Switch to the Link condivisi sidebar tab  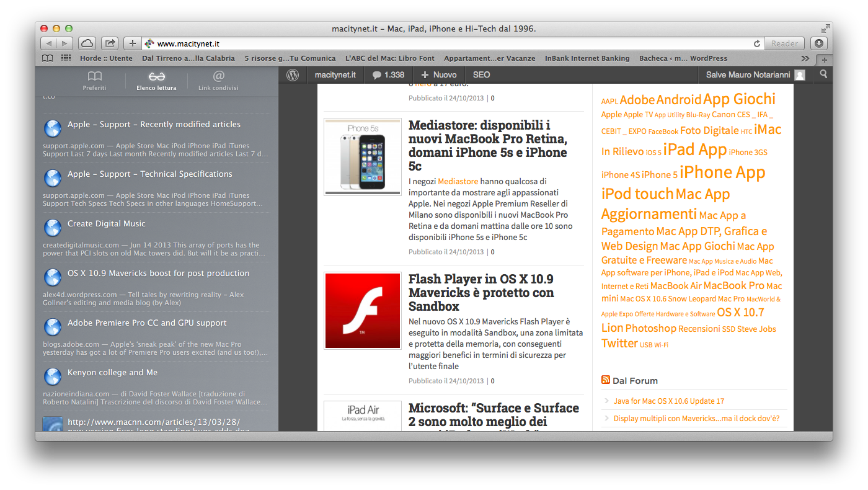click(218, 81)
